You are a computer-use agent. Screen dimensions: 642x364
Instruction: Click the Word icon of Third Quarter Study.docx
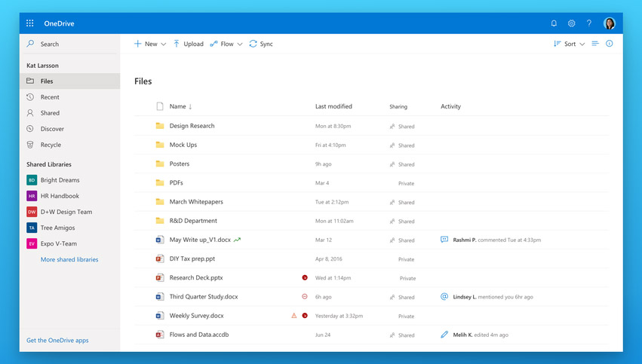click(x=160, y=296)
